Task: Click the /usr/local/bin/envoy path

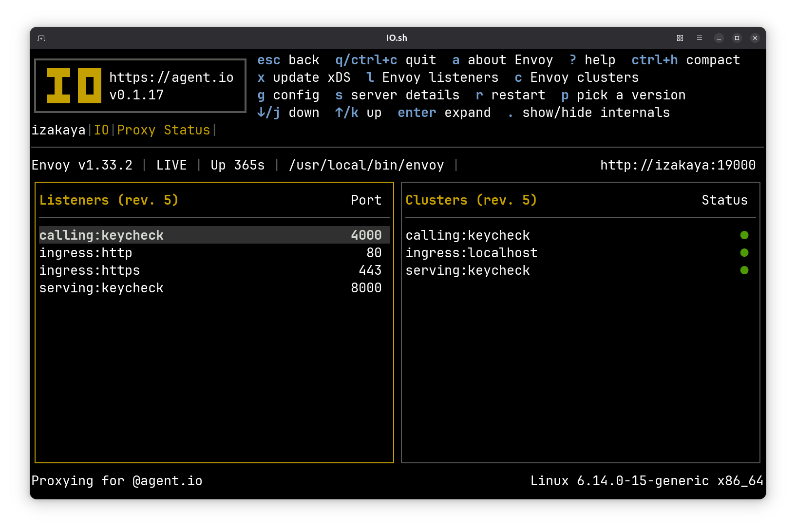Action: pyautogui.click(x=366, y=165)
